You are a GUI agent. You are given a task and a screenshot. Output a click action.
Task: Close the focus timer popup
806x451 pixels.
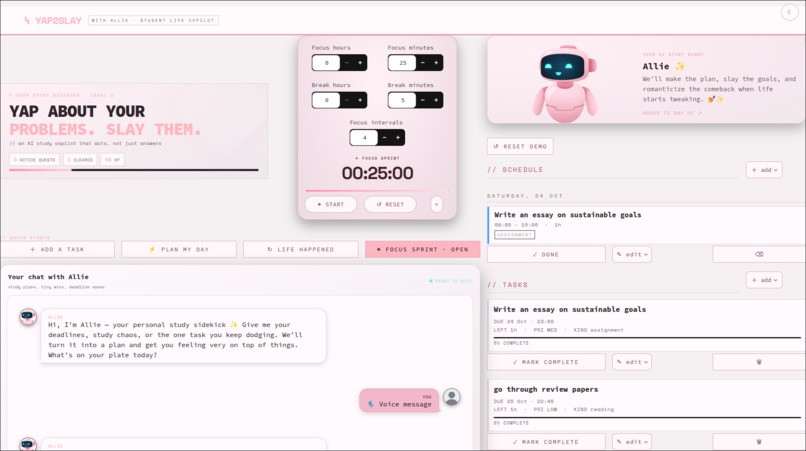click(x=436, y=205)
